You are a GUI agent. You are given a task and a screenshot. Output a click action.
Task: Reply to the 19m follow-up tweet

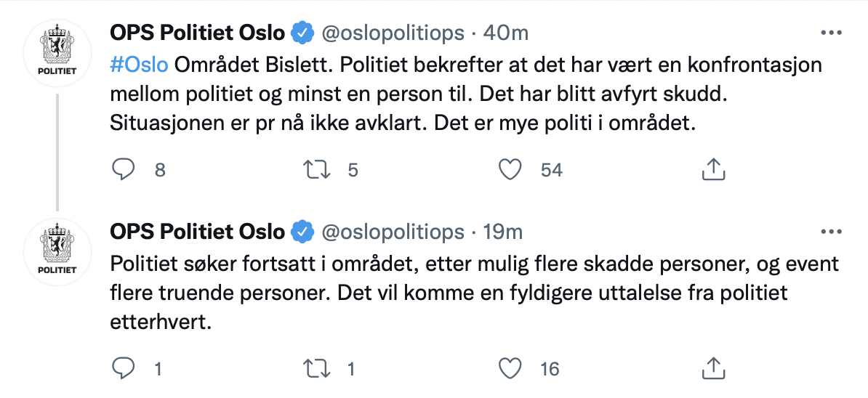tap(123, 368)
